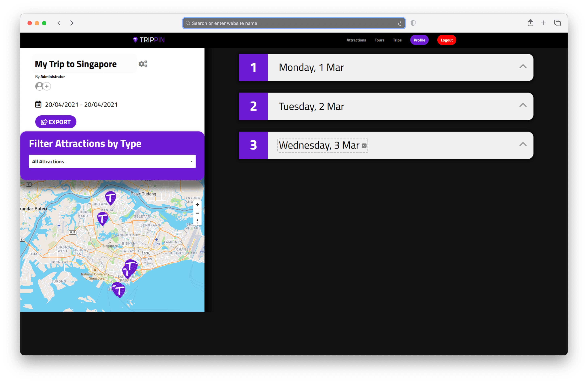
Task: Click the Administrator avatar icon
Action: (39, 86)
